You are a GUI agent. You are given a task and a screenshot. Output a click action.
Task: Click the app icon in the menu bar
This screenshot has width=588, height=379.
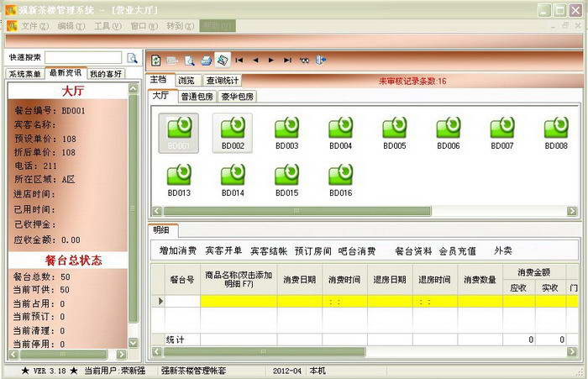pos(12,25)
